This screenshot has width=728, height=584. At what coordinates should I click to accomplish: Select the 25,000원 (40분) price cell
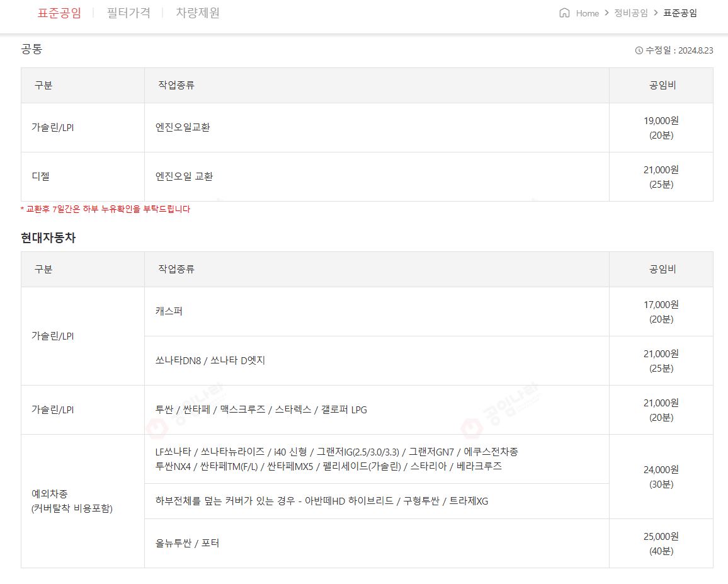point(661,544)
